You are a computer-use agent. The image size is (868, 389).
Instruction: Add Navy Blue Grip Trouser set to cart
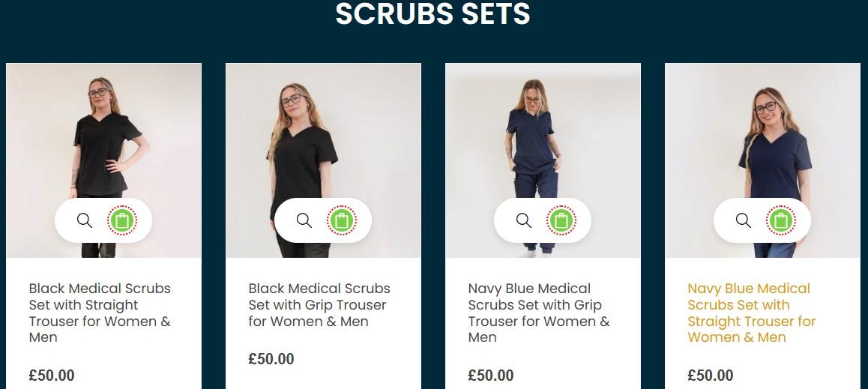(561, 220)
